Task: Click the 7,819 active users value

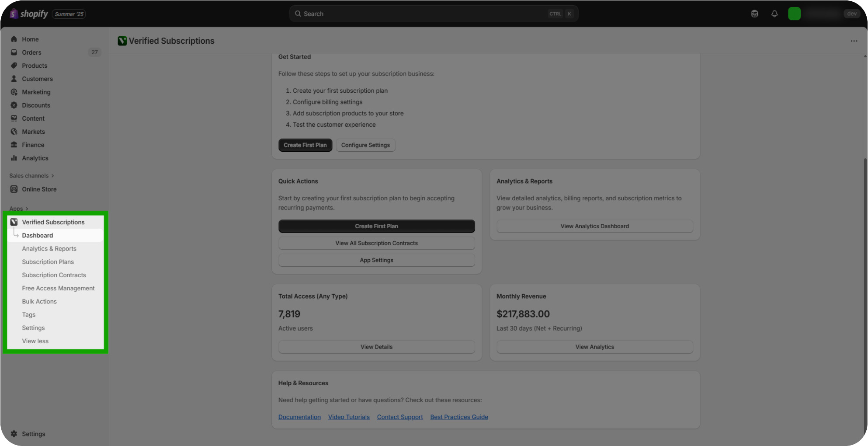Action: 289,314
